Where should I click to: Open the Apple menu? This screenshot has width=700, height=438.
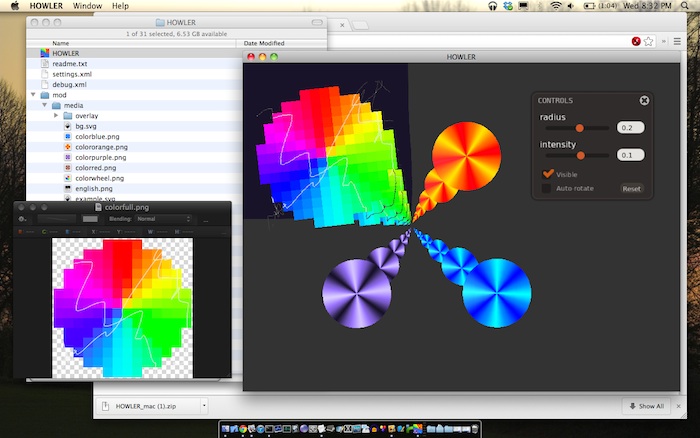point(15,6)
